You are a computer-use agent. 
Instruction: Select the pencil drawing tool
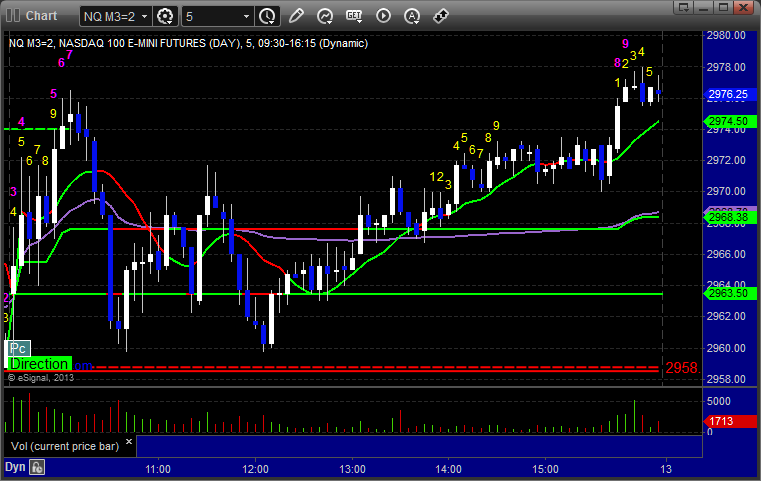click(296, 16)
